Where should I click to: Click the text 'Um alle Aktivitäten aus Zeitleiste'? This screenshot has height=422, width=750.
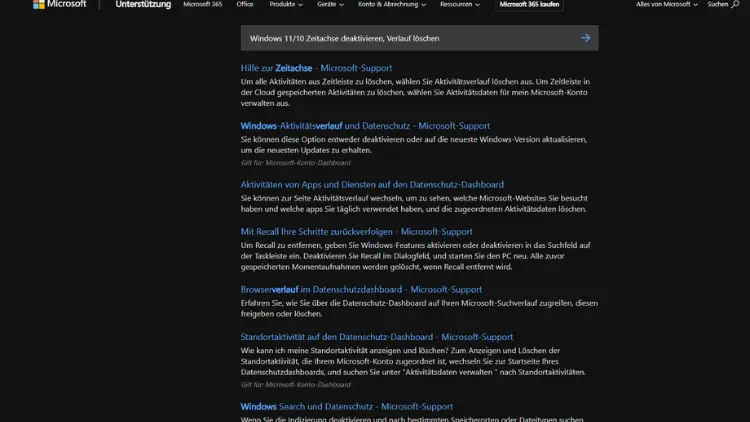(298, 81)
